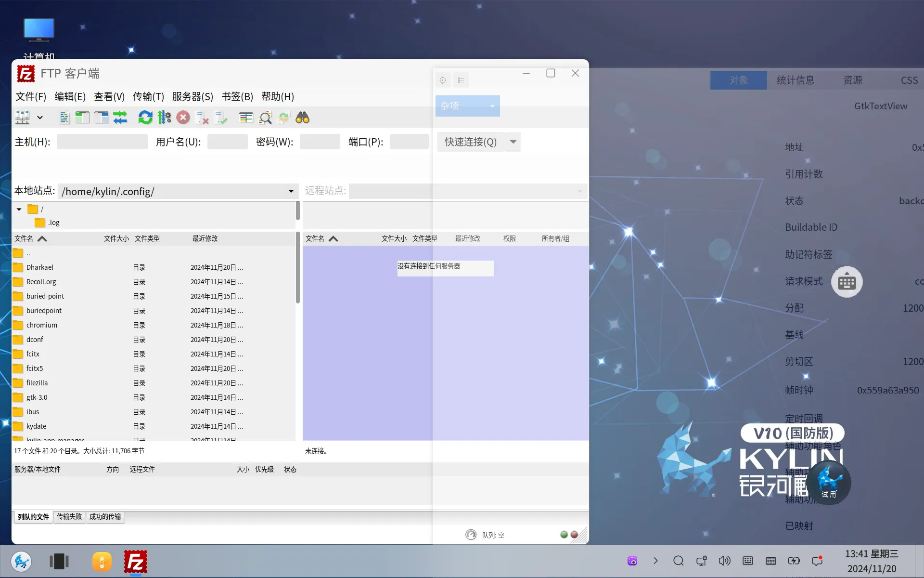This screenshot has width=924, height=578.
Task: Click the task view icon in taskbar
Action: 59,562
